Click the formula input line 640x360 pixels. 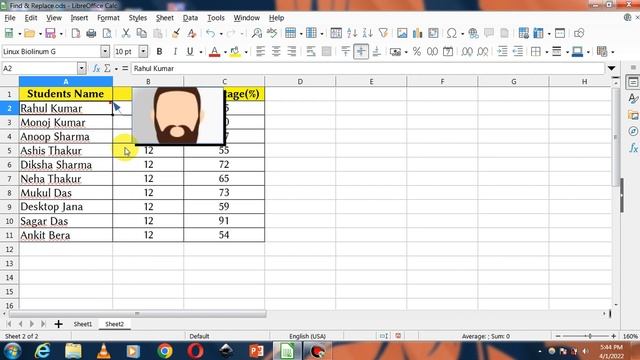[367, 69]
